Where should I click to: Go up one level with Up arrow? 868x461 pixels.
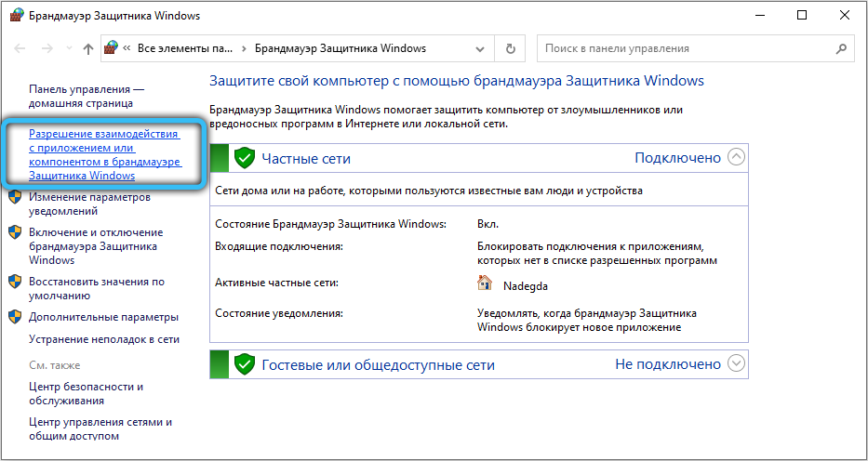[x=88, y=48]
